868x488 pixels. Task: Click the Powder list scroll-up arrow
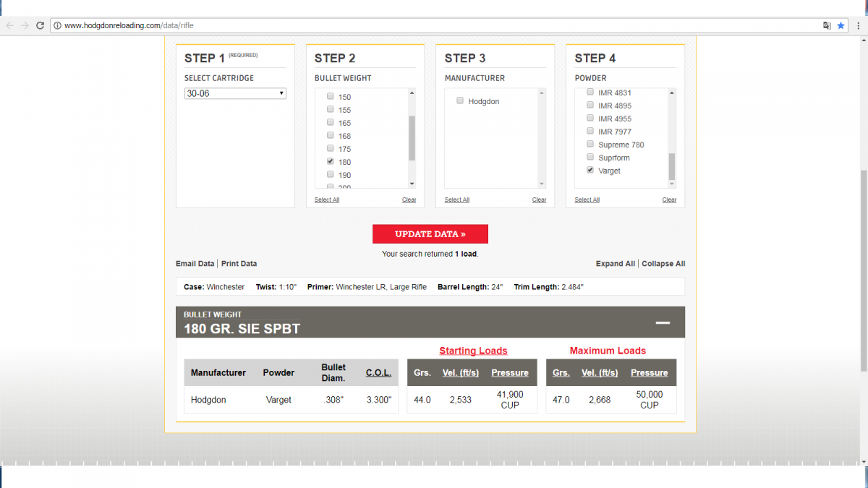tap(672, 93)
